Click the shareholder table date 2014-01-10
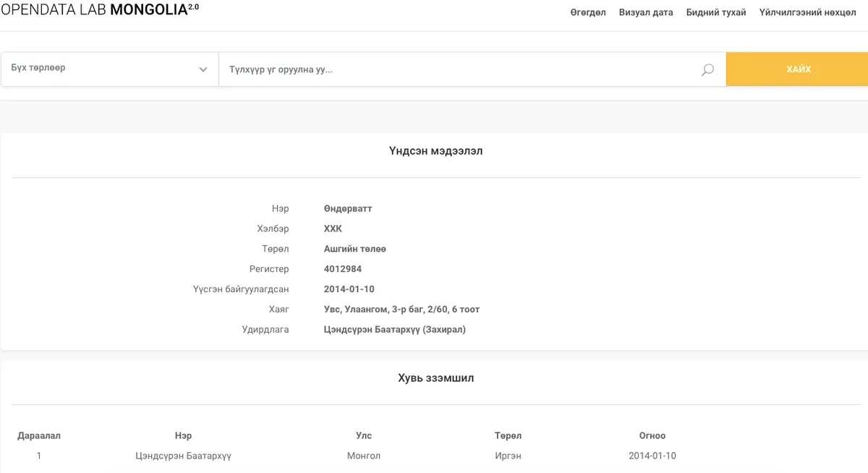868x473 pixels. [652, 456]
